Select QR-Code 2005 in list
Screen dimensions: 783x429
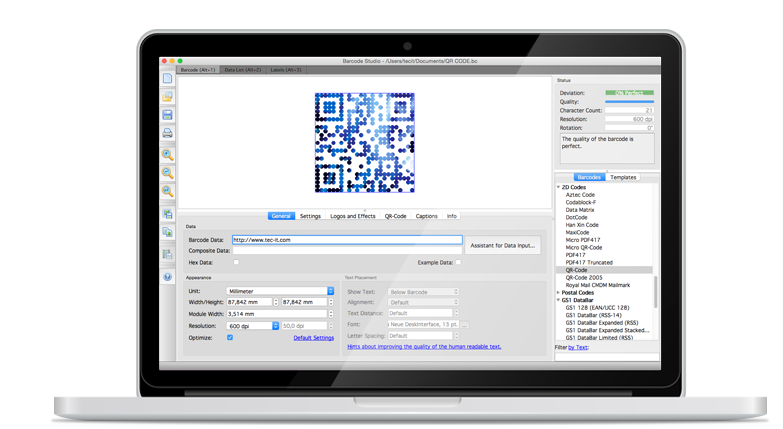click(x=584, y=278)
